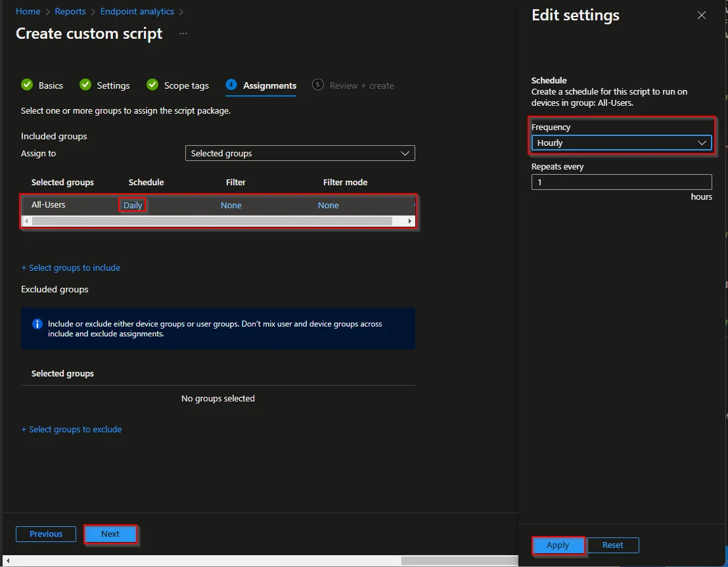This screenshot has height=567, width=728.
Task: Navigate to Home breadcrumb
Action: point(28,11)
